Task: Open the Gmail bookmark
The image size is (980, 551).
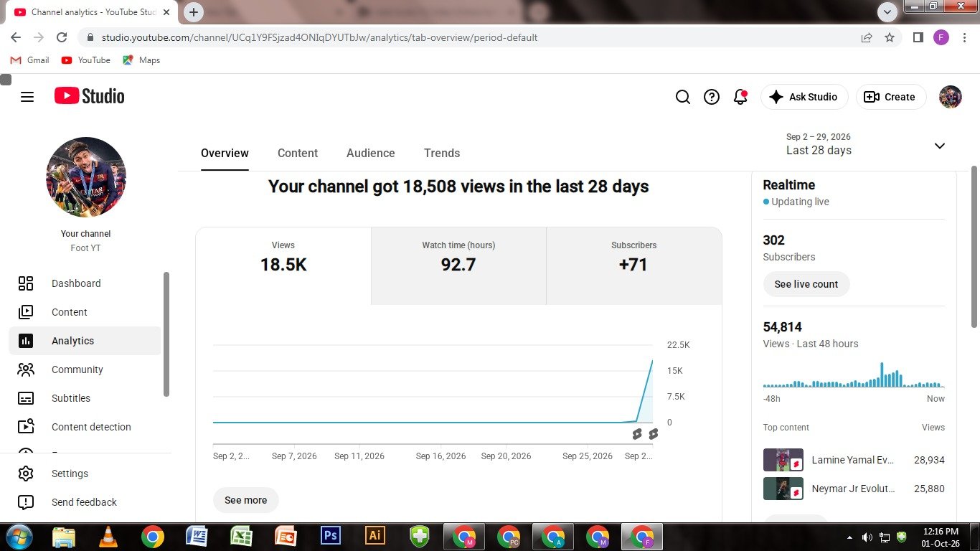Action: 30,60
